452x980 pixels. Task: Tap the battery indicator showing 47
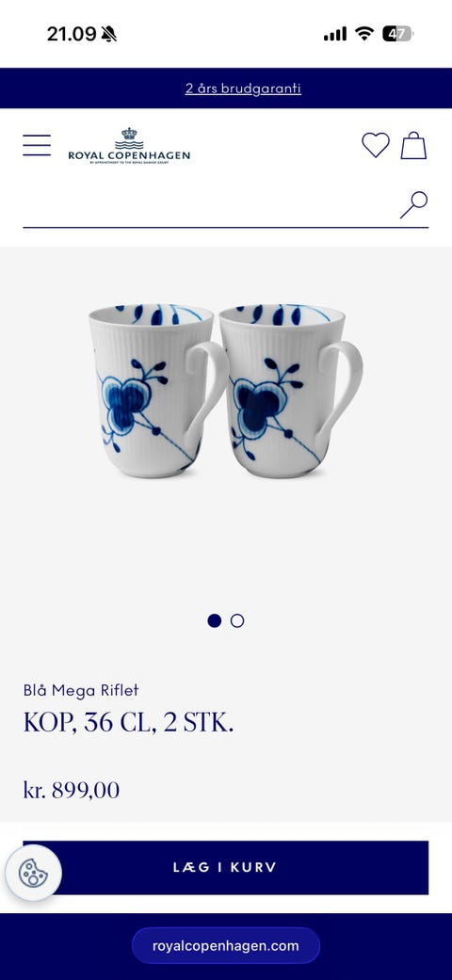point(397,34)
